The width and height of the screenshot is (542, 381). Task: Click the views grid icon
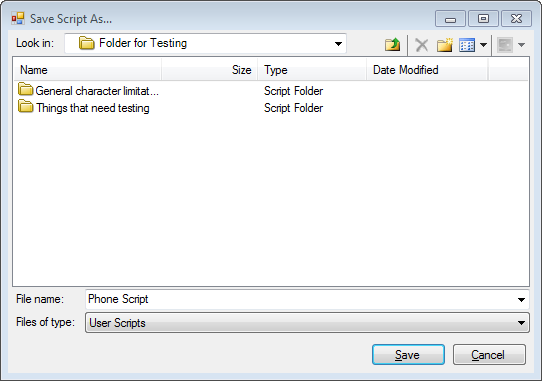(467, 45)
